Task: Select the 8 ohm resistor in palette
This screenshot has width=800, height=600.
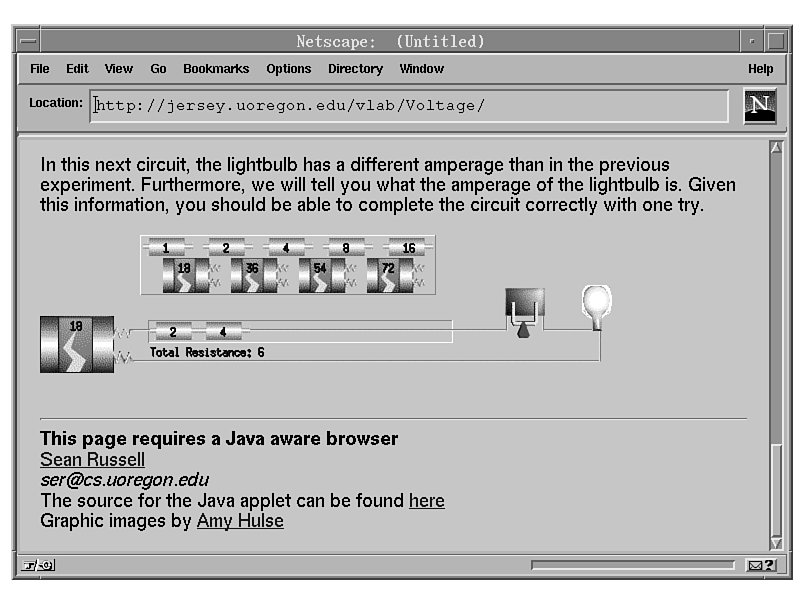Action: point(347,247)
